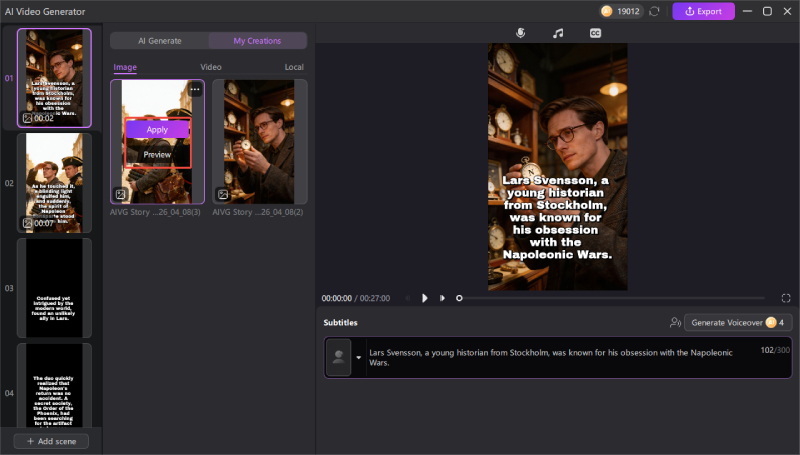Screen dimensions: 800x455
Task: Open three-dot menu on first creation
Action: point(195,89)
